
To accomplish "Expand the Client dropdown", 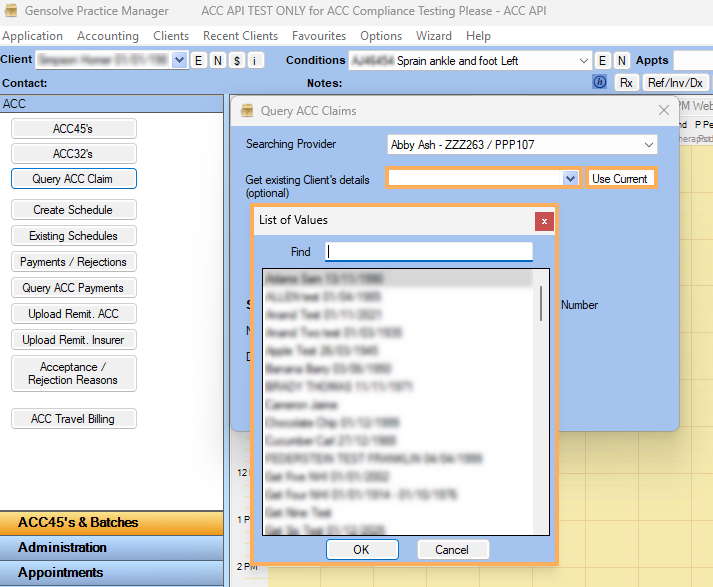I will (x=180, y=61).
